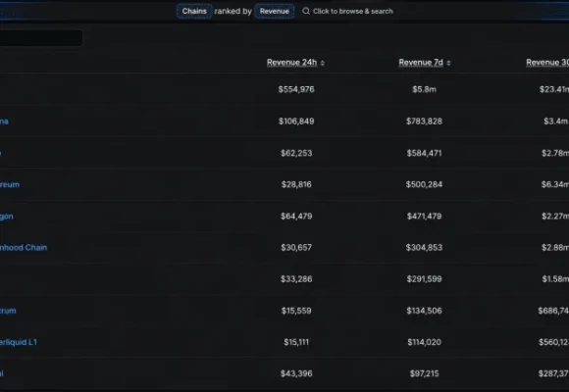569x392 pixels.
Task: Select the $30,657 24h revenue cell
Action: pos(296,248)
